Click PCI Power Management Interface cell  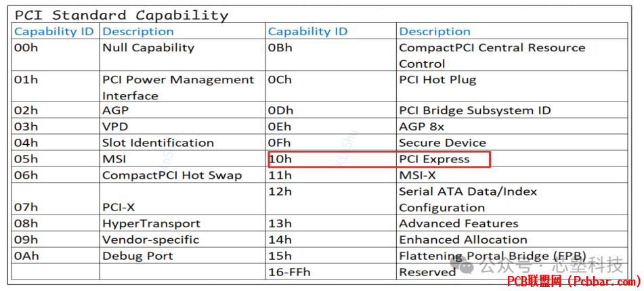pos(178,87)
